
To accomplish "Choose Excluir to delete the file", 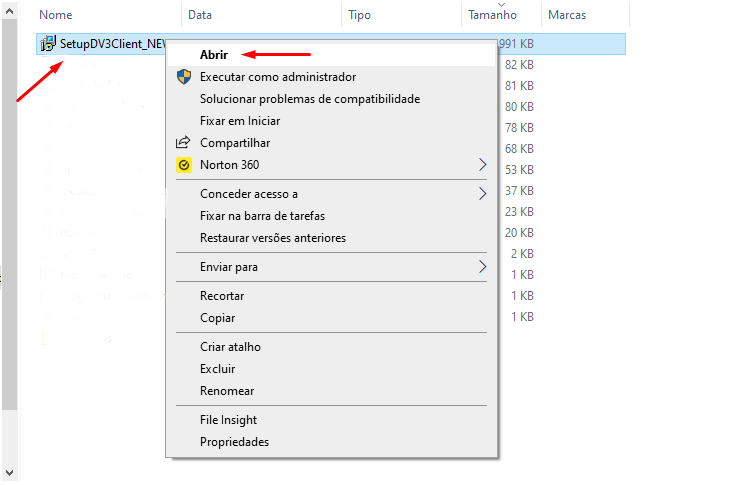I will pyautogui.click(x=217, y=369).
